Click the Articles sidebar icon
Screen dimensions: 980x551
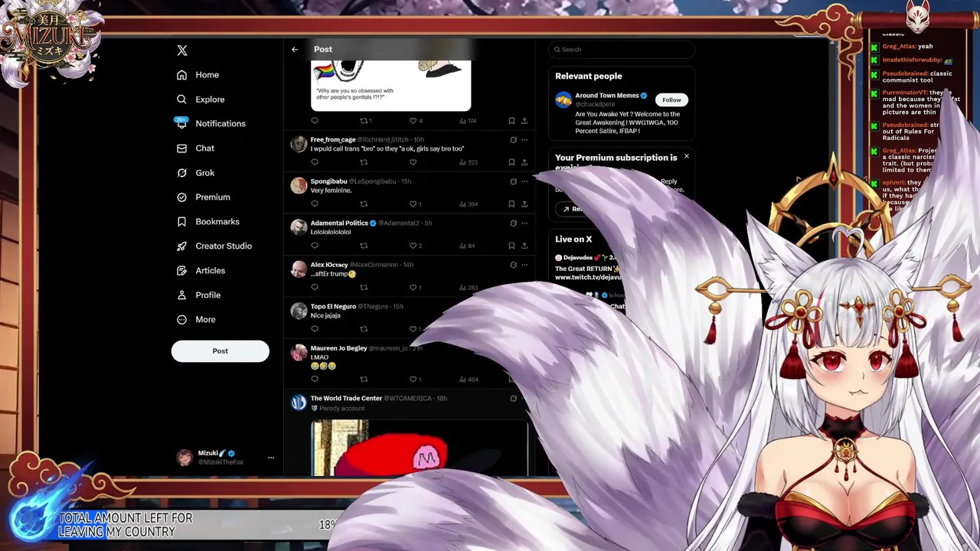pyautogui.click(x=181, y=271)
